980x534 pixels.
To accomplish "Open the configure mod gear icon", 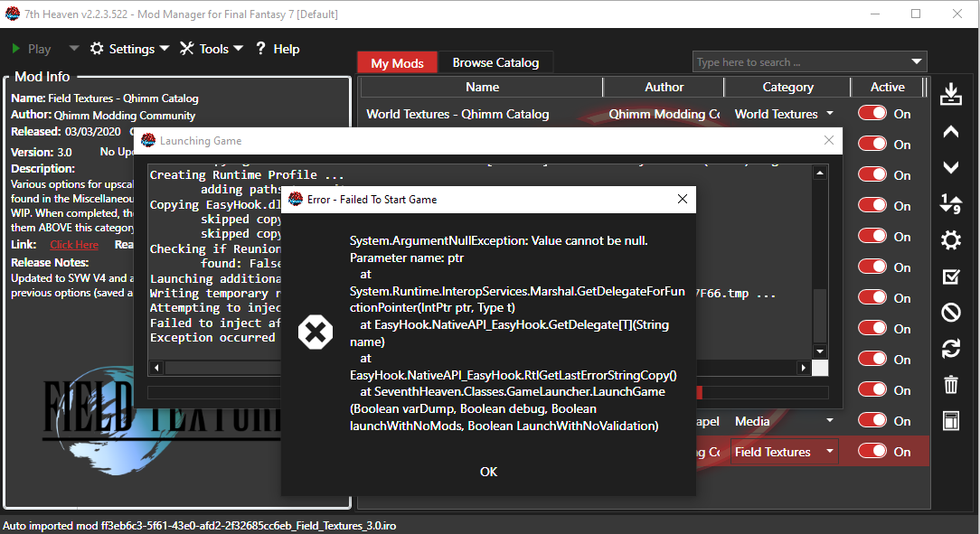I will point(951,239).
